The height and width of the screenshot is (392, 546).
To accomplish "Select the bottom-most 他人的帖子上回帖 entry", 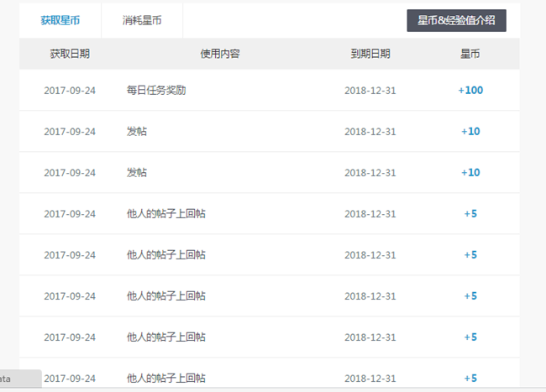I will 166,379.
